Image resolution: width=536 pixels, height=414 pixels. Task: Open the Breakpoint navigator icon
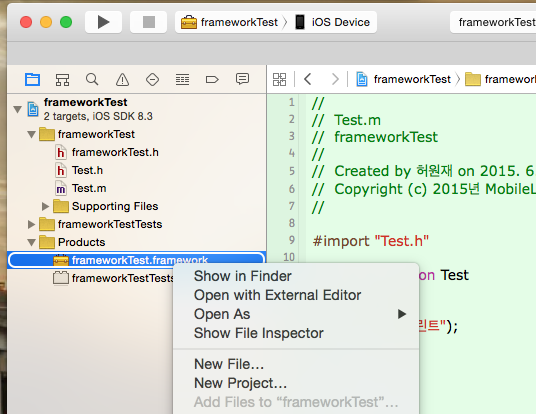click(x=212, y=80)
